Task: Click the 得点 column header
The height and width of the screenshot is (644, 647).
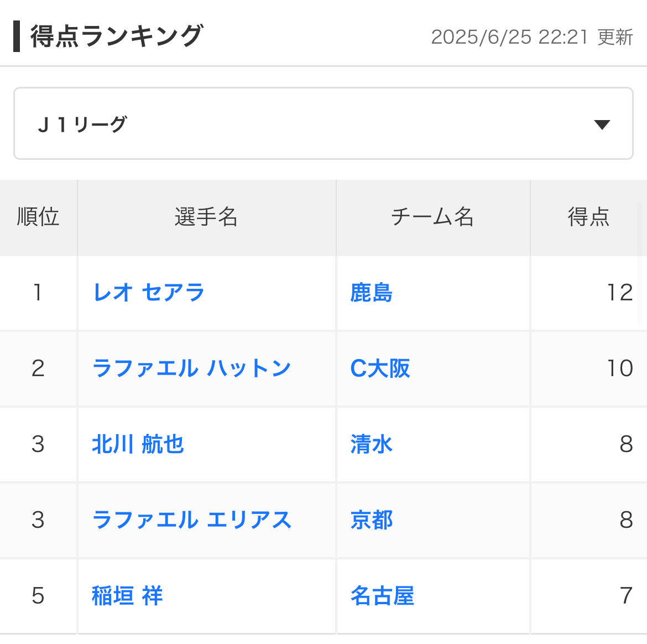Action: pyautogui.click(x=588, y=217)
